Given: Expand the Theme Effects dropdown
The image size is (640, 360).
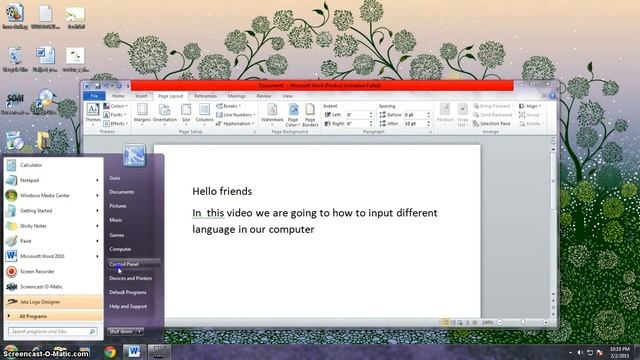Looking at the screenshot, I should click(x=116, y=124).
